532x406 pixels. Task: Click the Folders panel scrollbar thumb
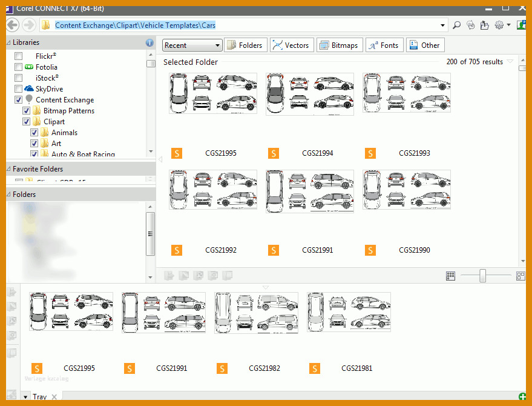pyautogui.click(x=150, y=234)
